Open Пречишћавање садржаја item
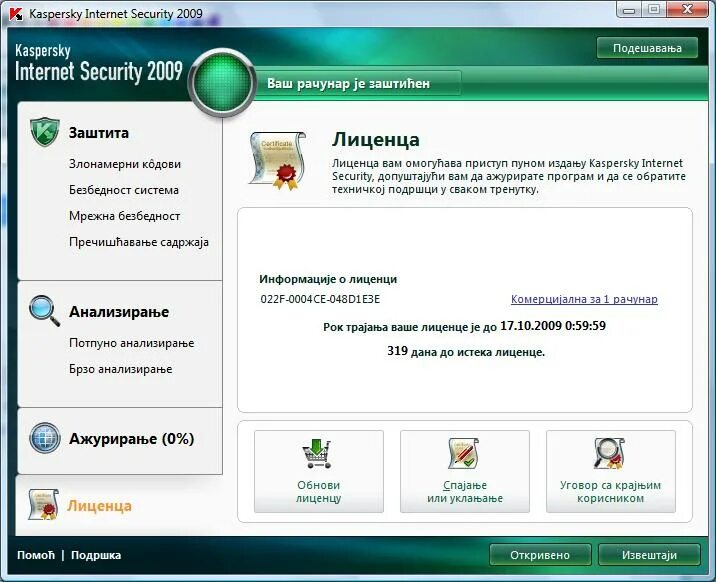Image resolution: width=716 pixels, height=582 pixels. click(x=139, y=242)
